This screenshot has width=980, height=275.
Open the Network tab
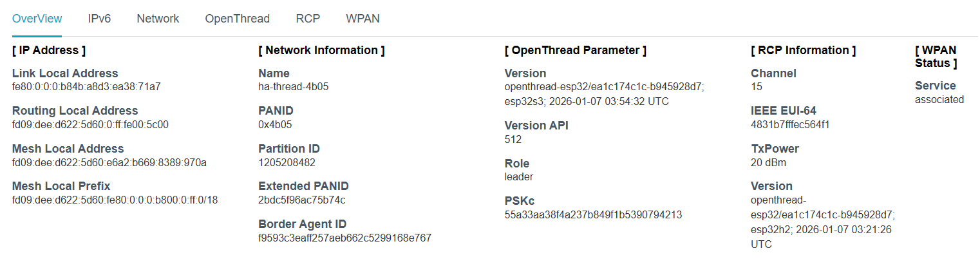click(x=158, y=19)
